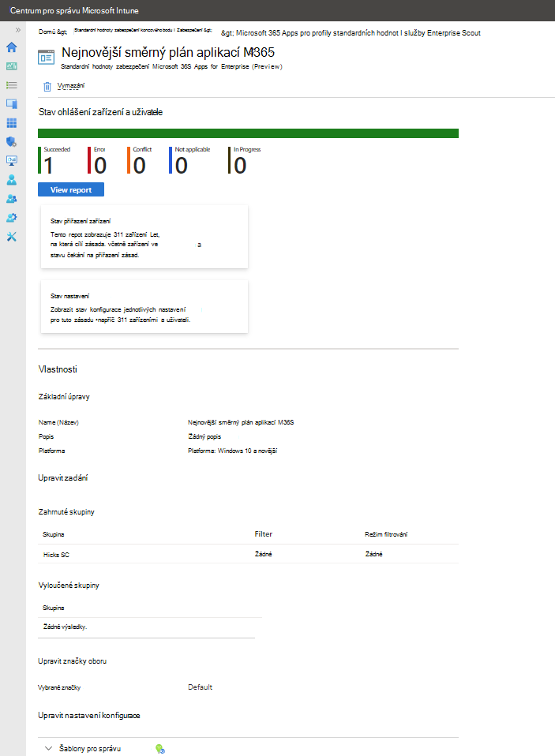Select the In Progress count 0

[x=245, y=160]
